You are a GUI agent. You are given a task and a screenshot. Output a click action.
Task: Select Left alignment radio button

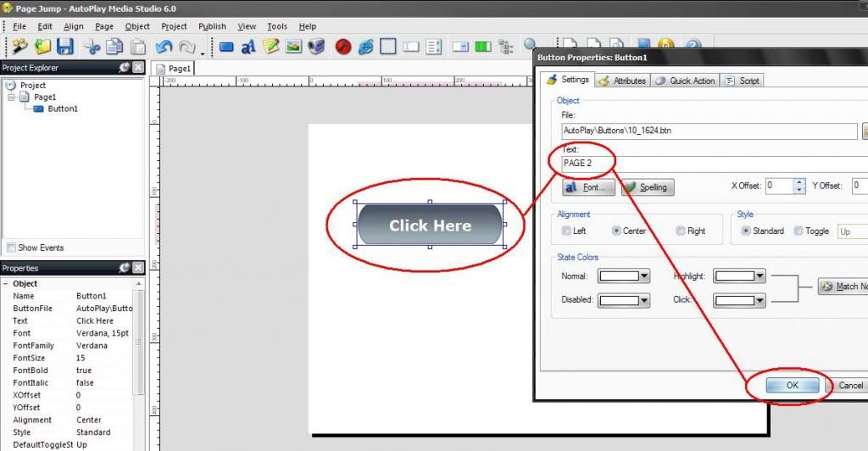click(x=566, y=231)
